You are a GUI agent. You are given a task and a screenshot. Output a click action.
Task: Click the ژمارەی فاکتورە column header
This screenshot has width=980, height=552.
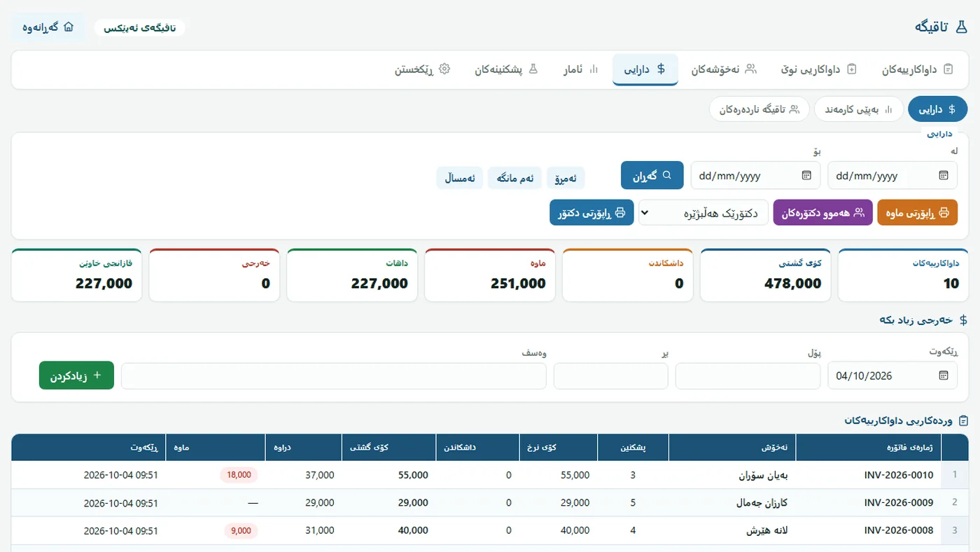(x=868, y=447)
